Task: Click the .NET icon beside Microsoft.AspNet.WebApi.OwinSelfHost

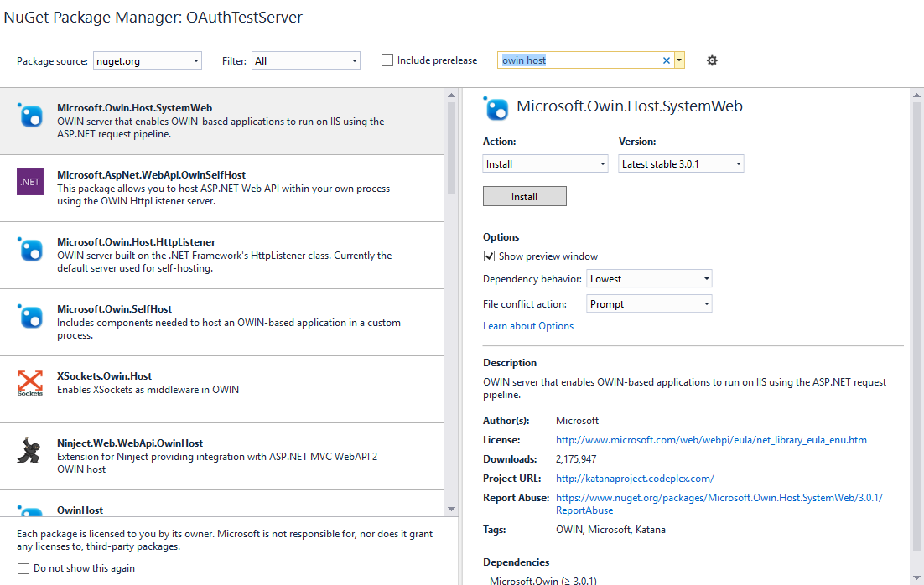Action: [29, 181]
